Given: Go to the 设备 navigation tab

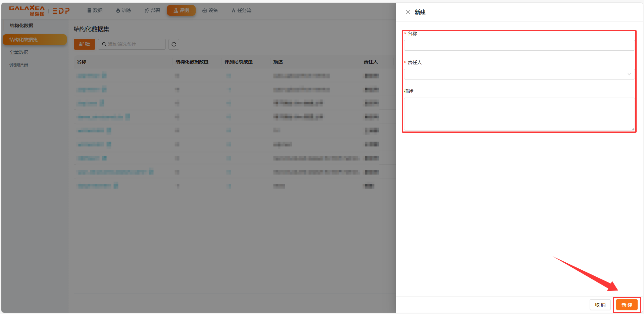Looking at the screenshot, I should (x=210, y=11).
